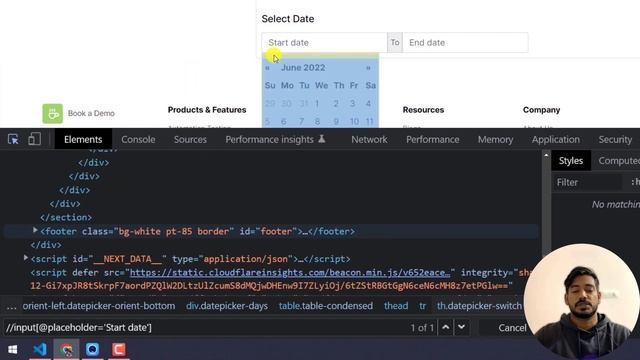Open the Sources tab
This screenshot has height=360, width=640.
click(x=190, y=139)
